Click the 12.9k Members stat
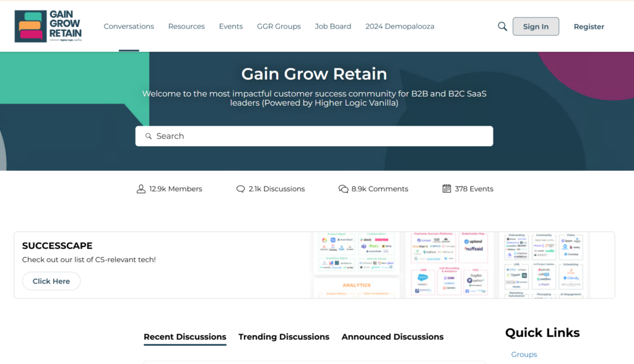The image size is (634, 364). point(169,189)
